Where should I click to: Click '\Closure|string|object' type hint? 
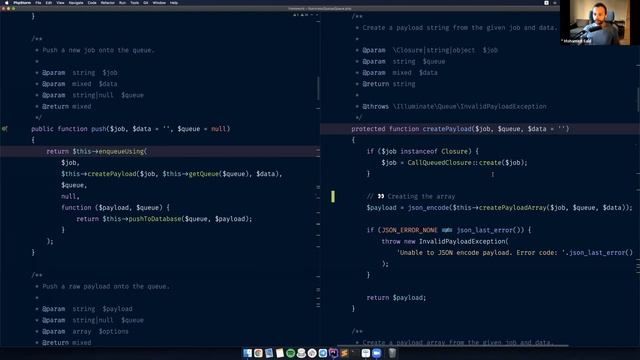[x=434, y=50]
